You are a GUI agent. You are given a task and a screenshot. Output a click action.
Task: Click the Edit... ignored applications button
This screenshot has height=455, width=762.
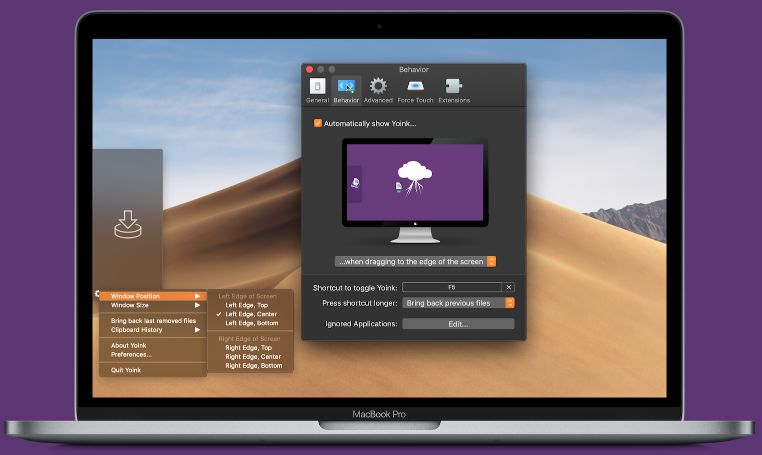[458, 324]
